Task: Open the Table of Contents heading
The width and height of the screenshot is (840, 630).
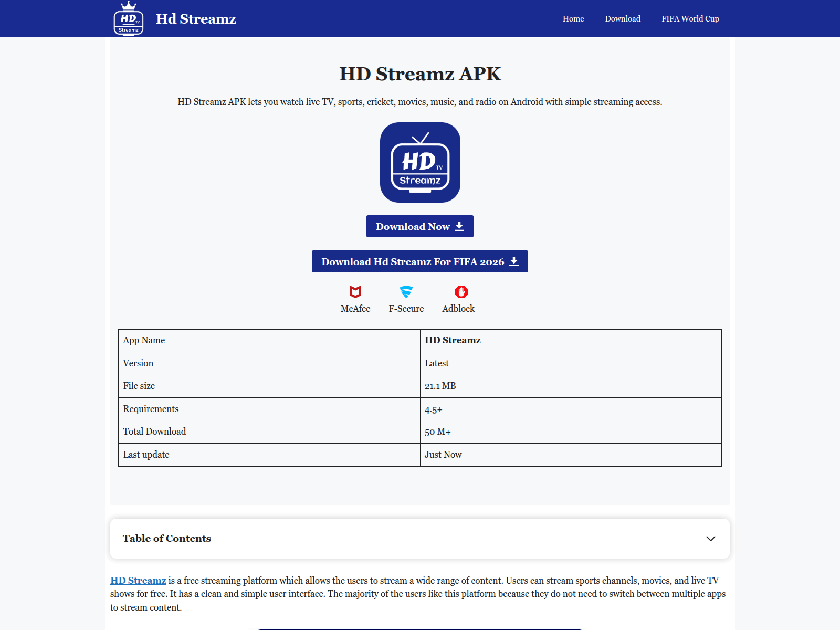Action: 167,539
